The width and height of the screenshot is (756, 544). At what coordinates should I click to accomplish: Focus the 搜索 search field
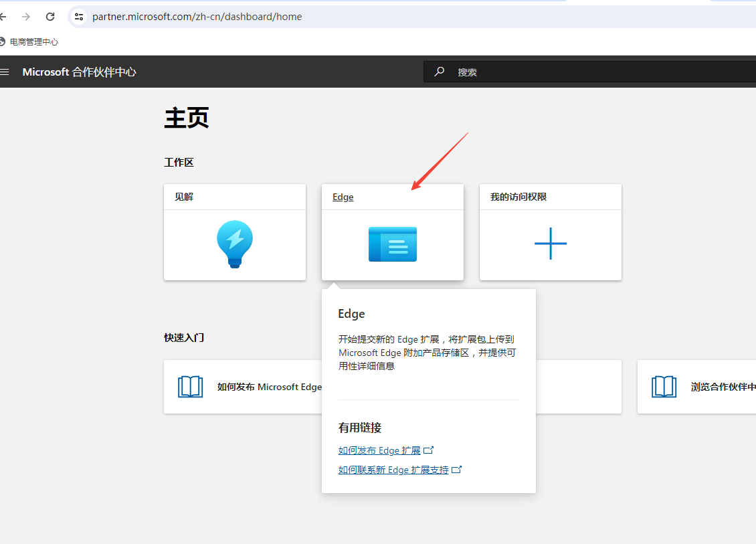click(589, 72)
